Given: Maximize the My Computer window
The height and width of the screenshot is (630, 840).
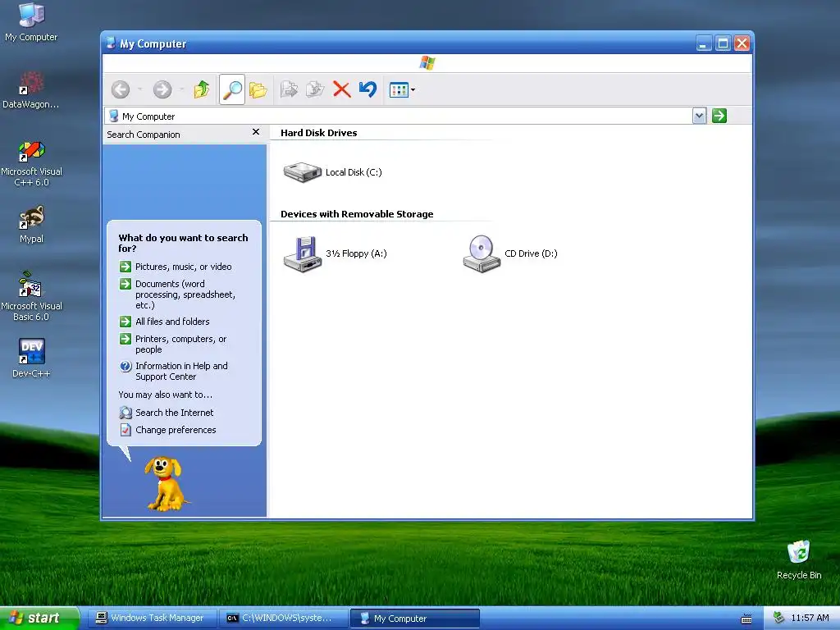Looking at the screenshot, I should (723, 43).
